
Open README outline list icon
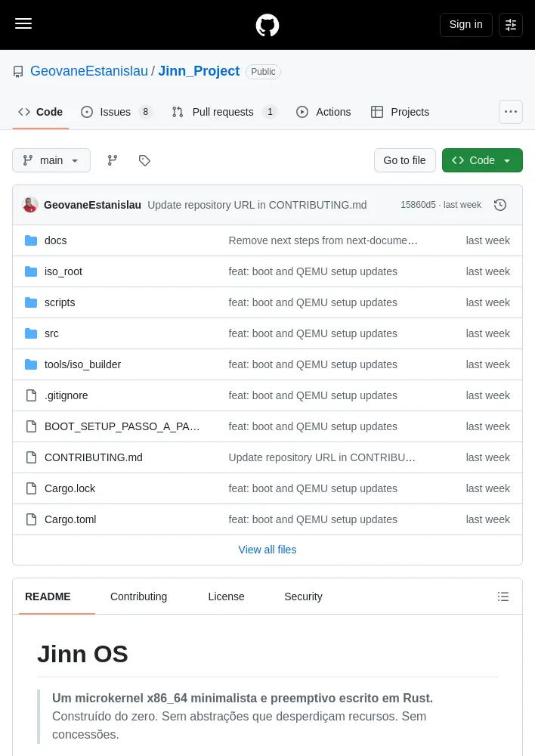pos(503,596)
